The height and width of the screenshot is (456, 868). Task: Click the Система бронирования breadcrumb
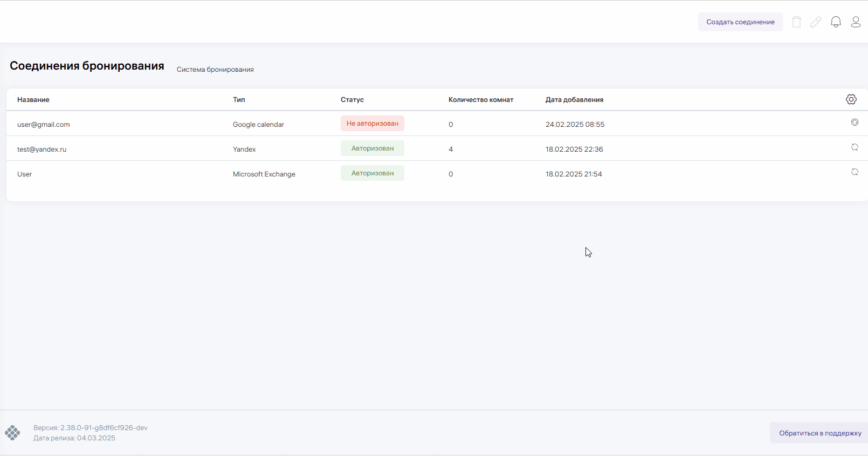coord(215,70)
